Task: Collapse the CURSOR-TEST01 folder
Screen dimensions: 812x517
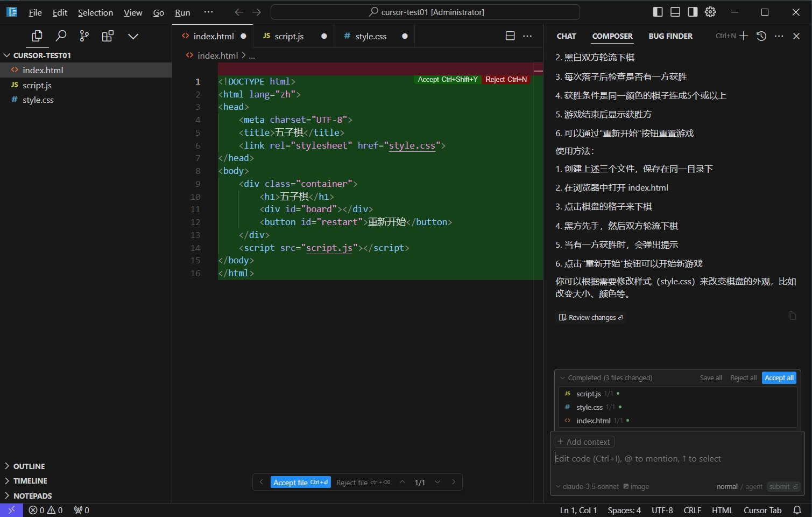Action: pyautogui.click(x=86, y=55)
